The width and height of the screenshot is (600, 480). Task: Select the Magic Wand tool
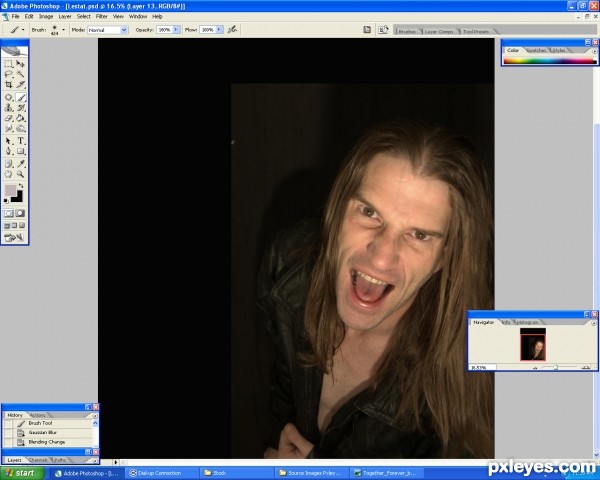[x=20, y=74]
